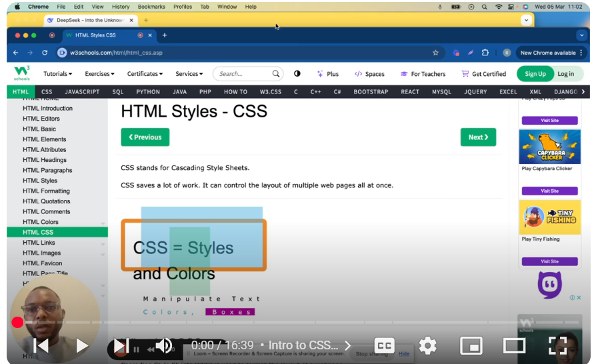
Task: Open Get Certified cart link
Action: (x=484, y=74)
